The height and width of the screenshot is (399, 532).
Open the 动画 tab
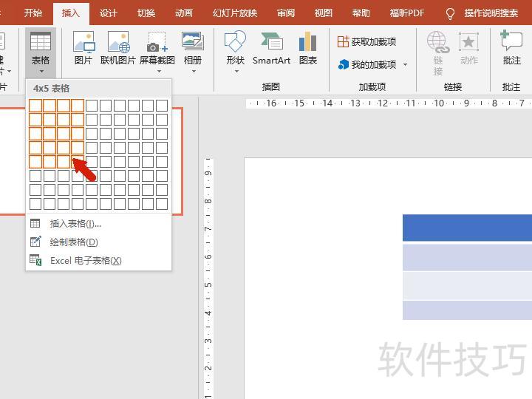click(184, 13)
